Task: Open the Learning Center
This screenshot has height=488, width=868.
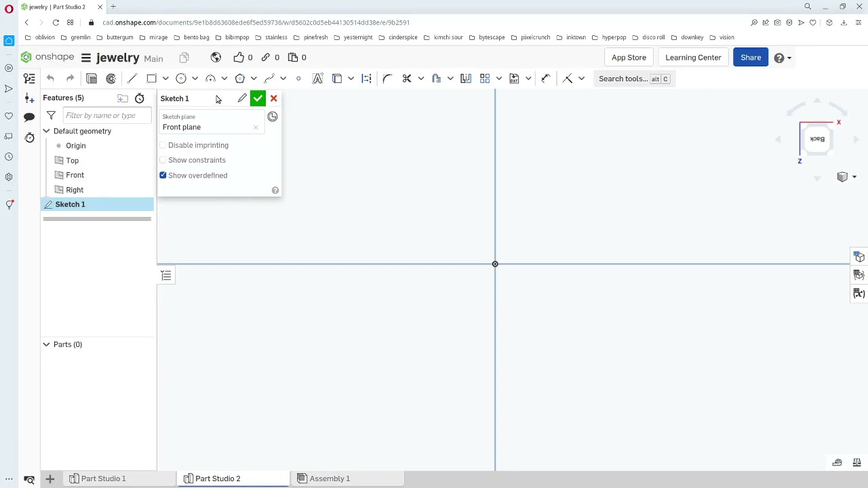Action: [x=693, y=58]
